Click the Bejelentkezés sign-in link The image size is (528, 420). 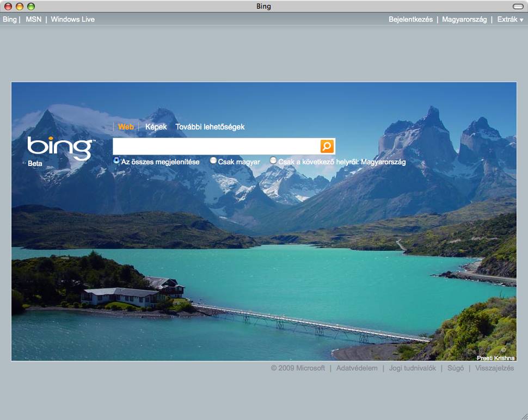point(410,20)
